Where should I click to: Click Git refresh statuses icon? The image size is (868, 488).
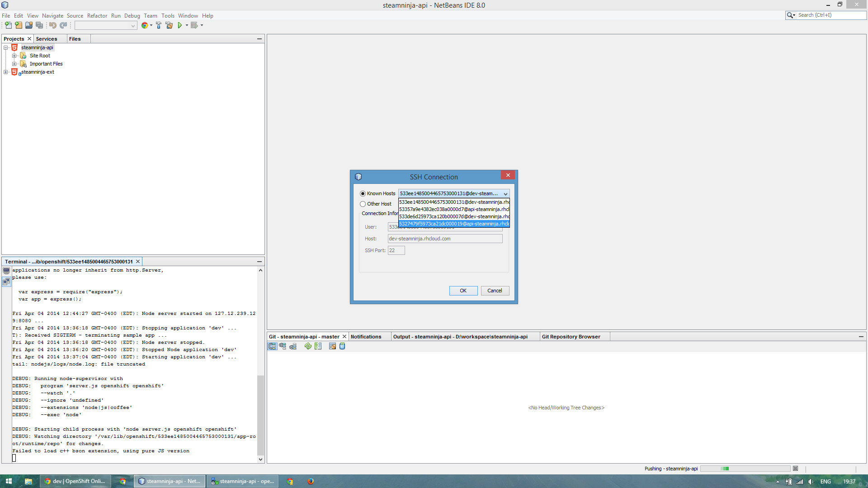tap(308, 346)
